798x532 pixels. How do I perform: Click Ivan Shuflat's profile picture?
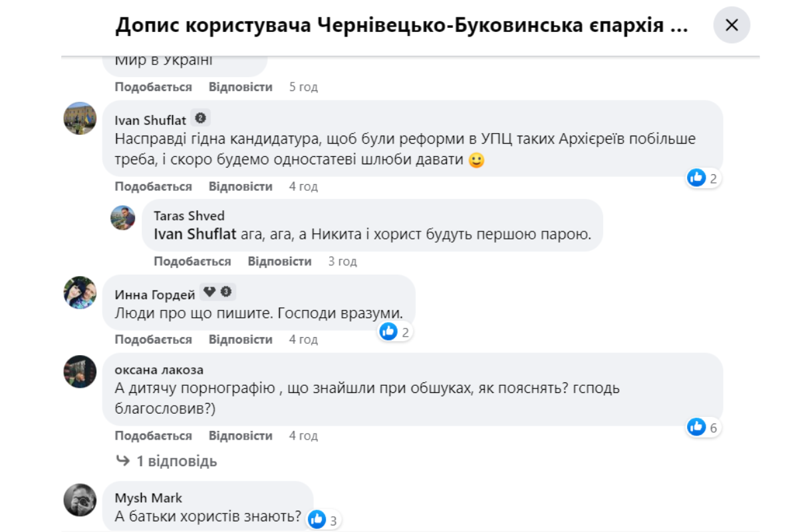[x=80, y=120]
